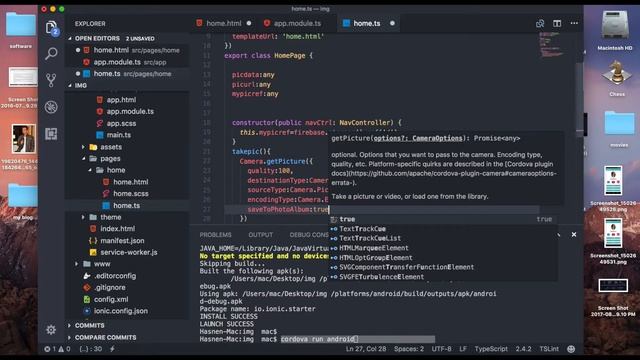
Task: Click TypeScript version 2.4.2 in status bar
Action: tap(523, 349)
